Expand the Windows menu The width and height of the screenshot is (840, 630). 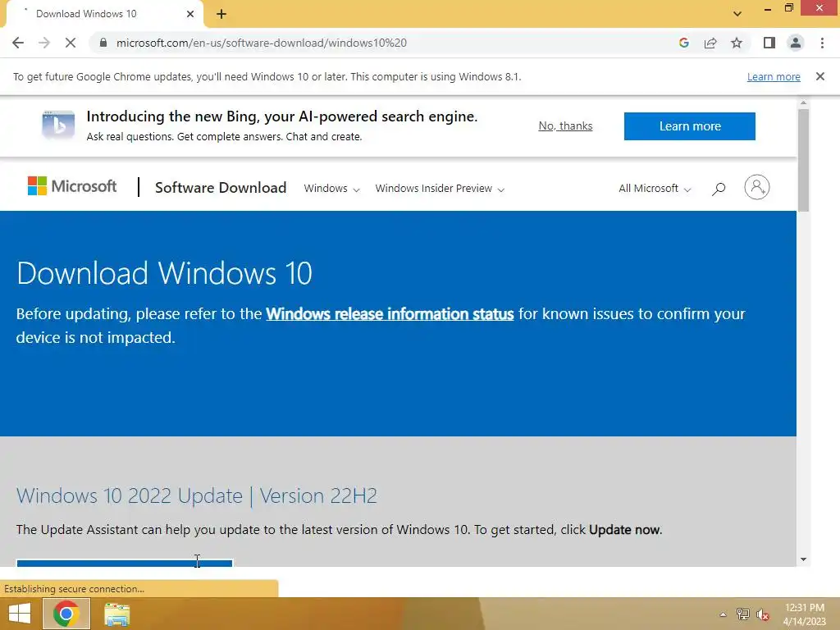tap(331, 189)
